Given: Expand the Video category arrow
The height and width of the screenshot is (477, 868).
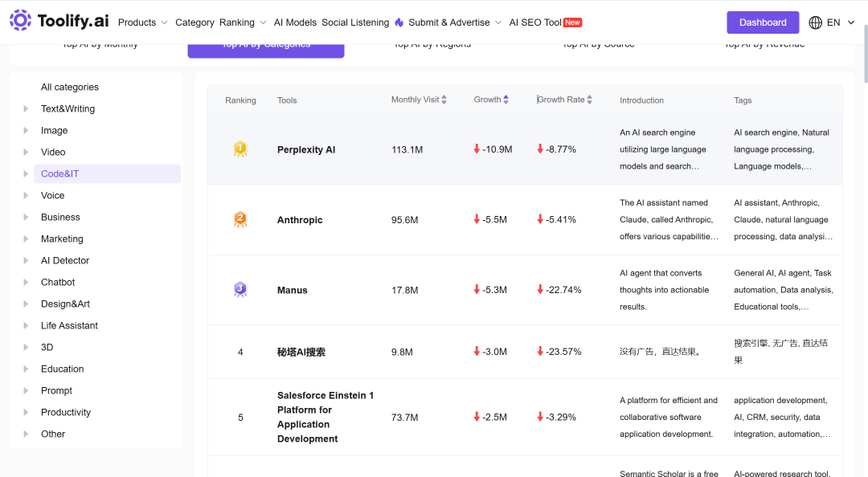Looking at the screenshot, I should click(x=26, y=153).
